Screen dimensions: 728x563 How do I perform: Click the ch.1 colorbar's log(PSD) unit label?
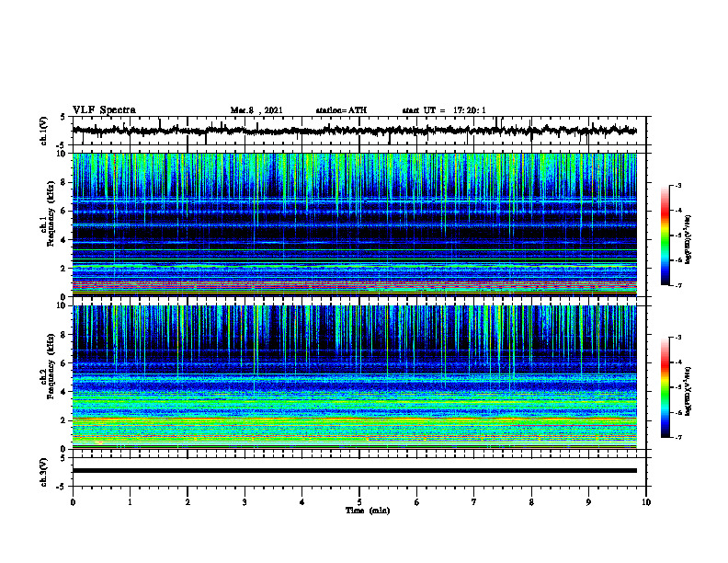(688, 240)
